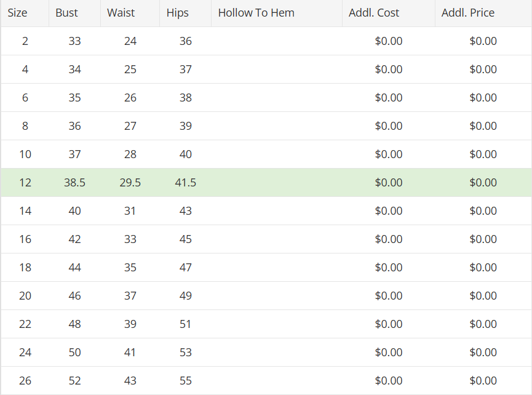Click Hollow To Hem cell for size 14
Viewport: 532px width, 395px height.
click(277, 211)
